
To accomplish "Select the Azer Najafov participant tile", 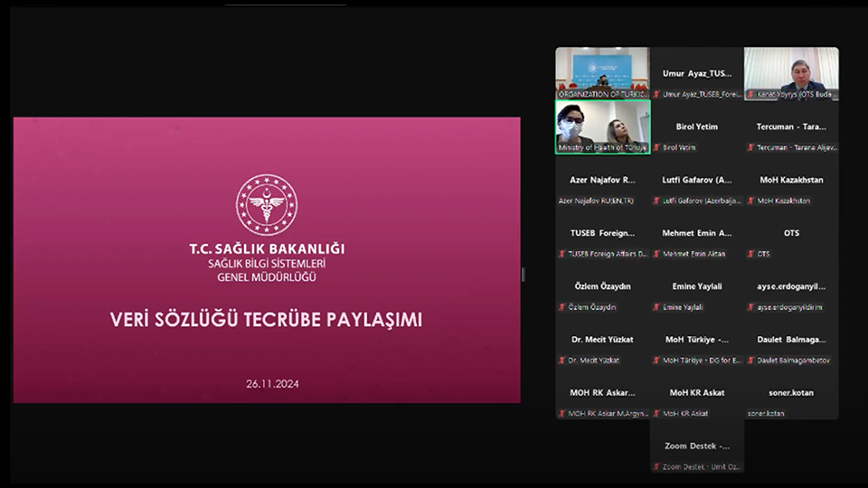I will (602, 188).
